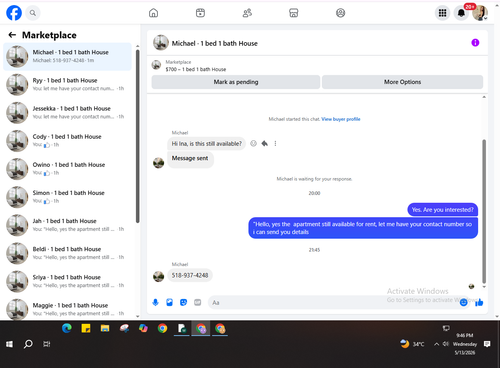Click the 'Message sent' bubble
This screenshot has height=368, width=500.
pyautogui.click(x=190, y=159)
